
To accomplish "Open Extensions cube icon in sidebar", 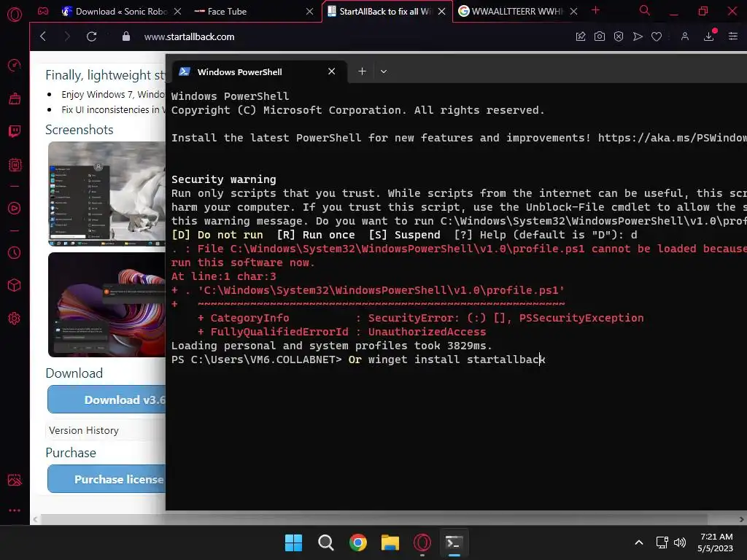I will click(x=15, y=285).
